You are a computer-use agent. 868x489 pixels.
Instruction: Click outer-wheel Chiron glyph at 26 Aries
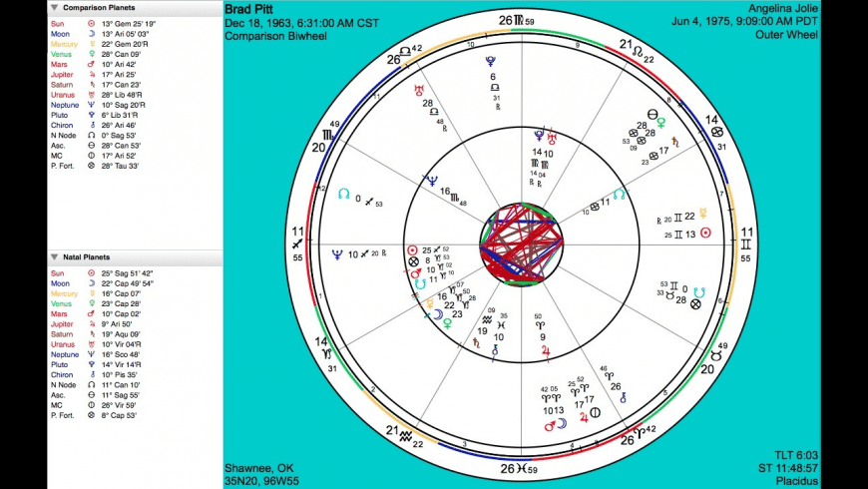pos(623,397)
